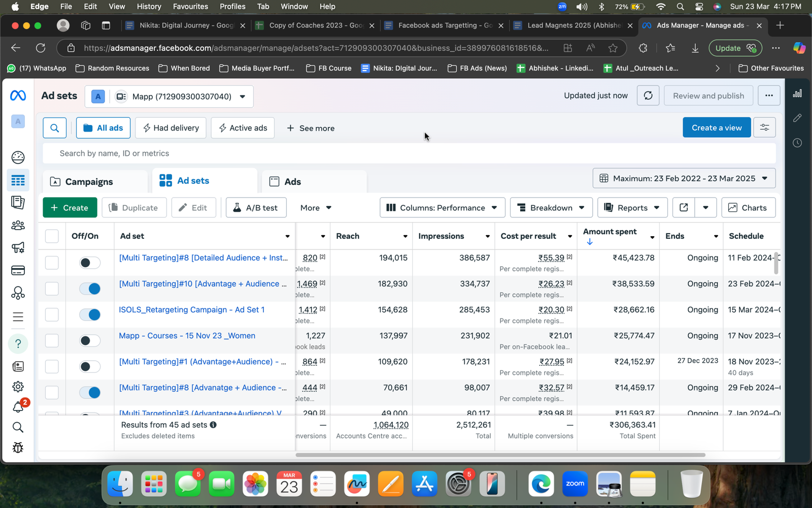Select Had delivery filter
Screen dimensions: 812x508
click(x=171, y=128)
